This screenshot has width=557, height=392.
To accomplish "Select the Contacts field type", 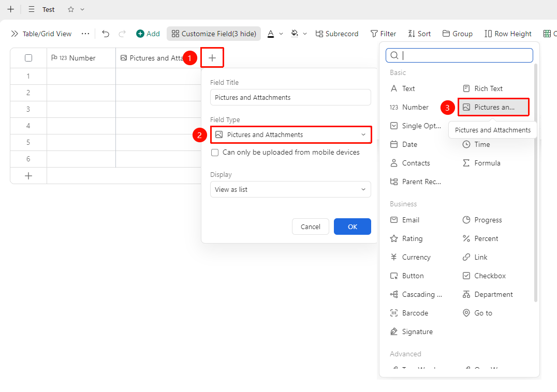I will point(410,163).
